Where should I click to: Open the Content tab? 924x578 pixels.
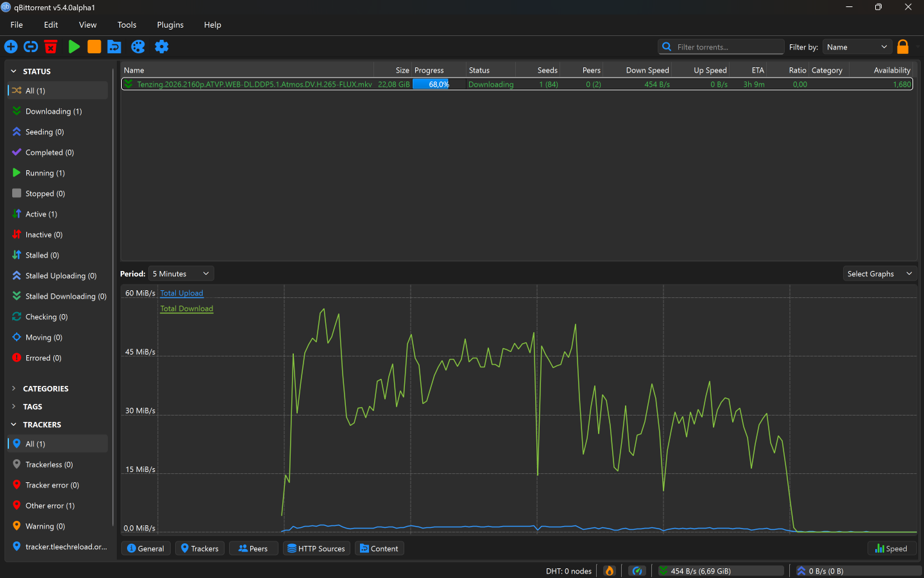(x=379, y=548)
